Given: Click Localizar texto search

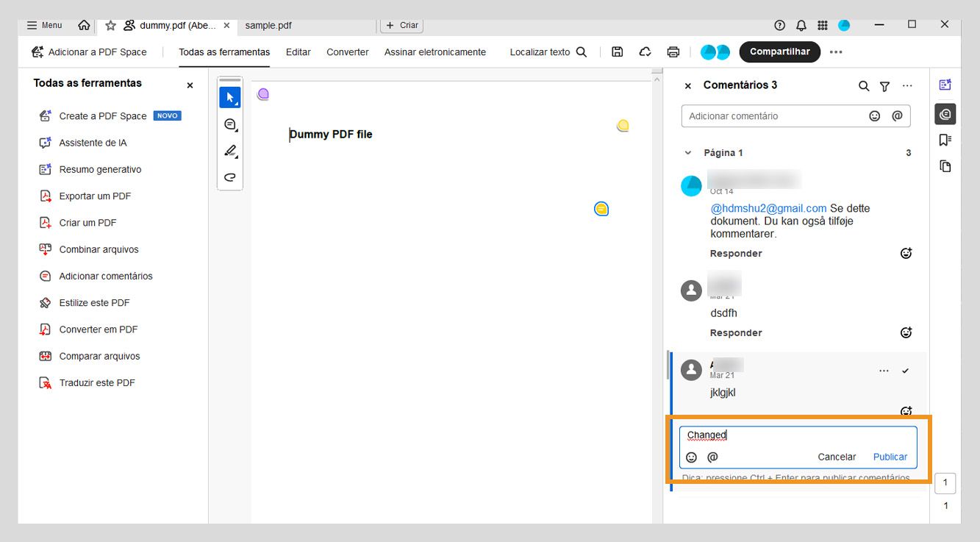Looking at the screenshot, I should point(548,52).
